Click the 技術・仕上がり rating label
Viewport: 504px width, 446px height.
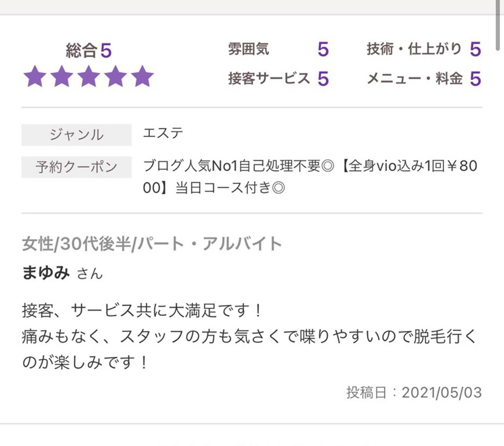[x=414, y=49]
